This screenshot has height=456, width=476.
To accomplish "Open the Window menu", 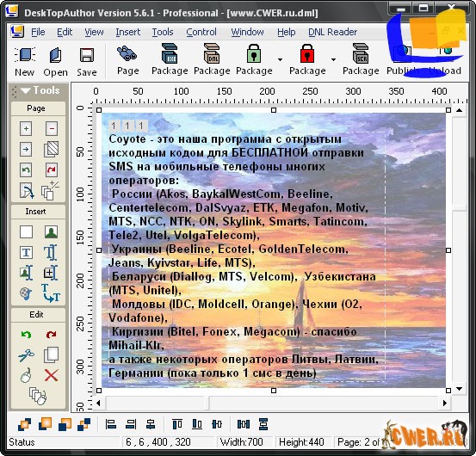I will click(x=247, y=32).
